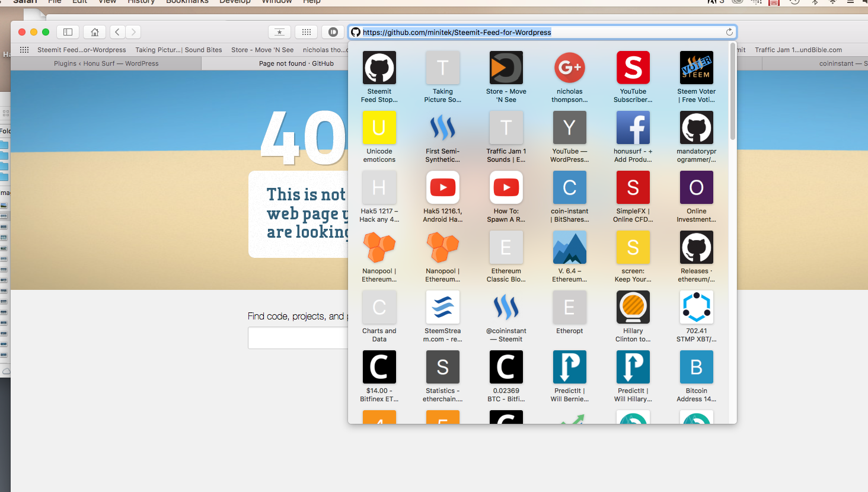Open the @coininstant — Steemit favorite
This screenshot has height=492, width=868.
click(x=506, y=307)
